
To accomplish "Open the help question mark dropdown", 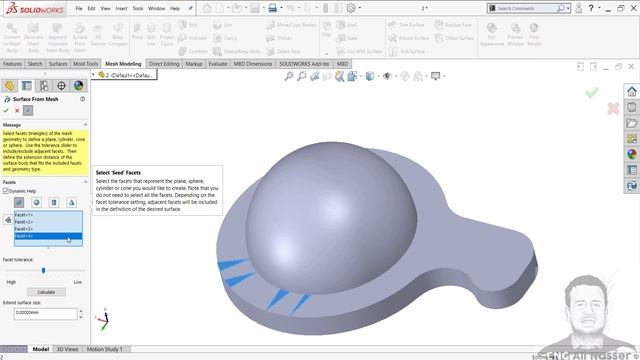I will tap(600, 8).
